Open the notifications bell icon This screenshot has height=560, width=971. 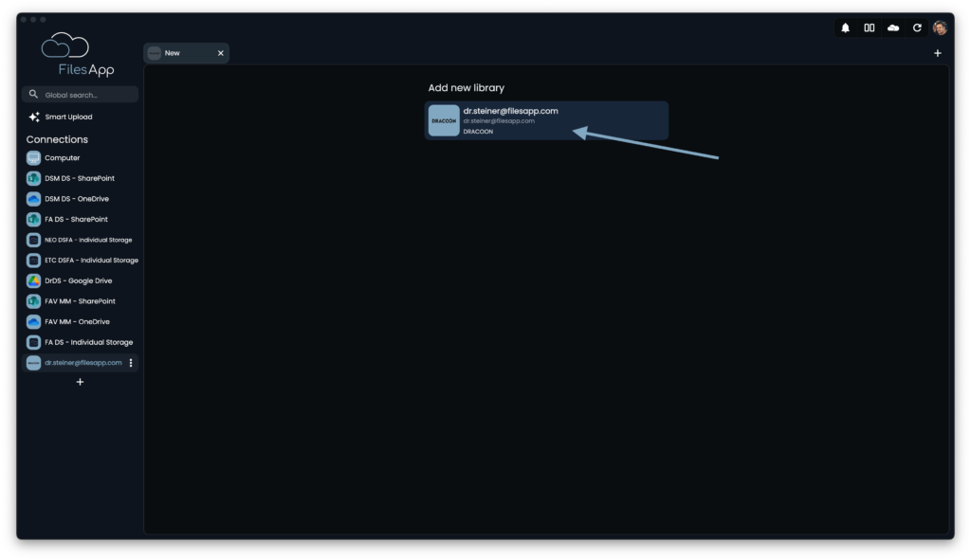(x=845, y=27)
